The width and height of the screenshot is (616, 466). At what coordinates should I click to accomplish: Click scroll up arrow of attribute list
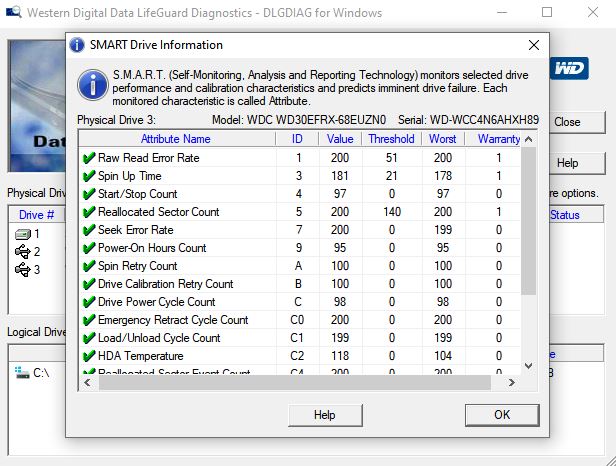[x=529, y=139]
